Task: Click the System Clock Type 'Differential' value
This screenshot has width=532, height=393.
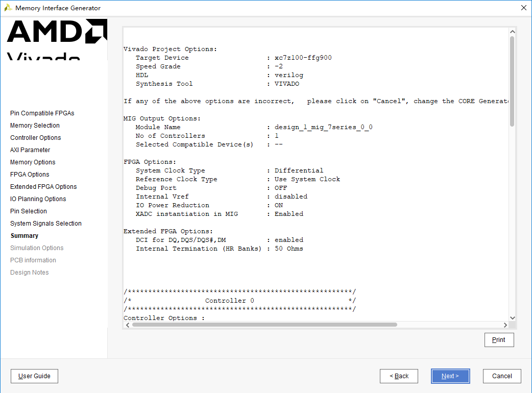Action: pyautogui.click(x=299, y=170)
